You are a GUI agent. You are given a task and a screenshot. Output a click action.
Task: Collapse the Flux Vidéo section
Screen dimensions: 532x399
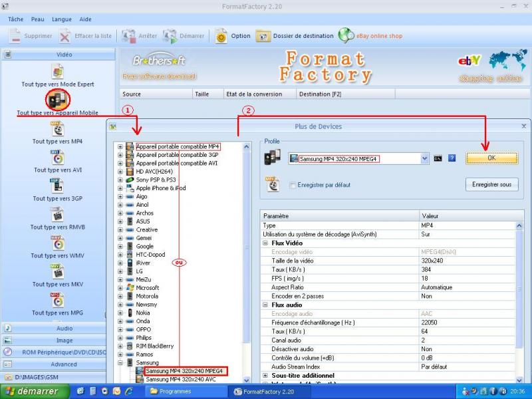pyautogui.click(x=265, y=243)
